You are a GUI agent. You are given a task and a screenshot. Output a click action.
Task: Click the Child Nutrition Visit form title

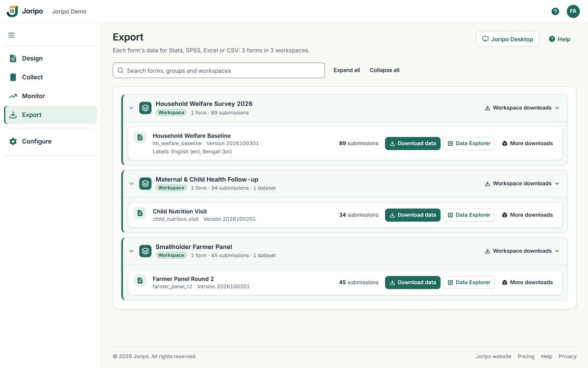click(x=180, y=211)
